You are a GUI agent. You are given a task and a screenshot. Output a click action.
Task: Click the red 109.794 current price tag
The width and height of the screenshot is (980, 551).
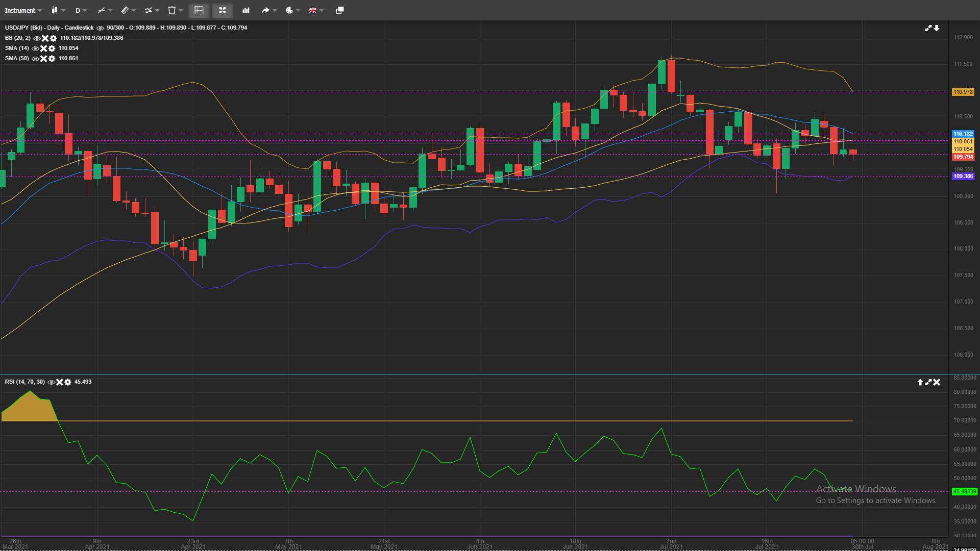click(x=963, y=157)
